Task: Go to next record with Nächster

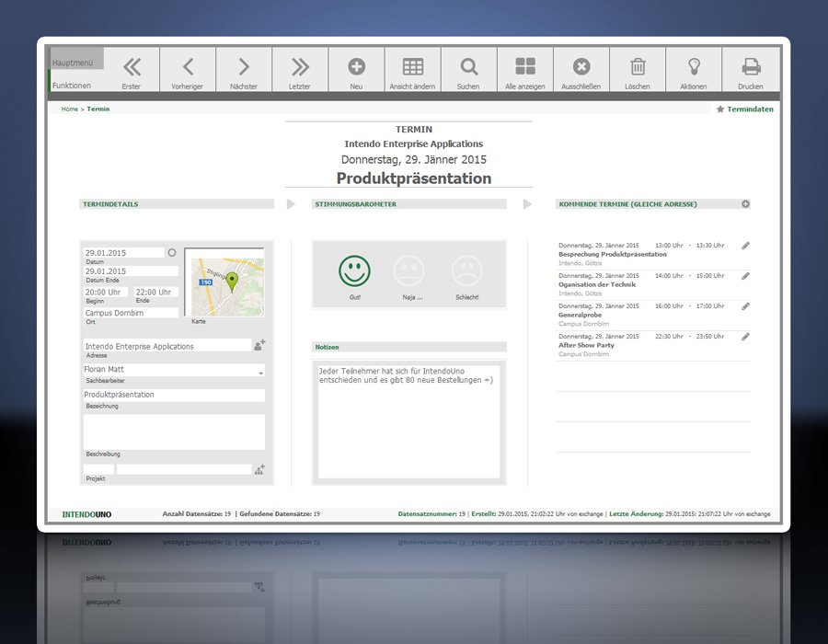Action: pyautogui.click(x=244, y=70)
